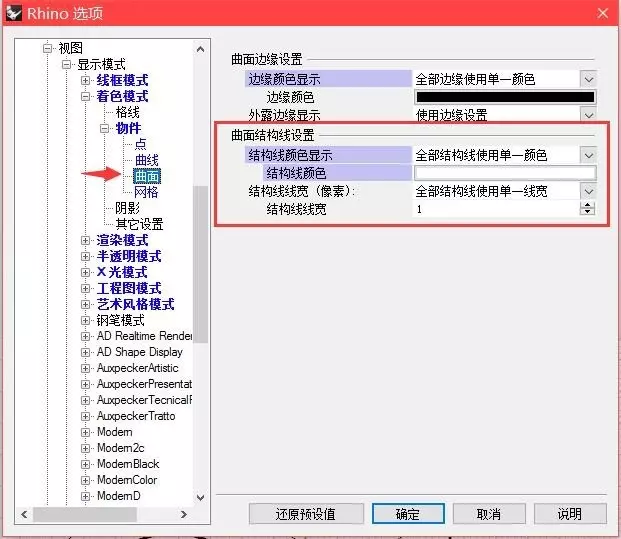Screen dimensions: 621x539
Task: Click the 说明 help button
Action: pos(570,514)
